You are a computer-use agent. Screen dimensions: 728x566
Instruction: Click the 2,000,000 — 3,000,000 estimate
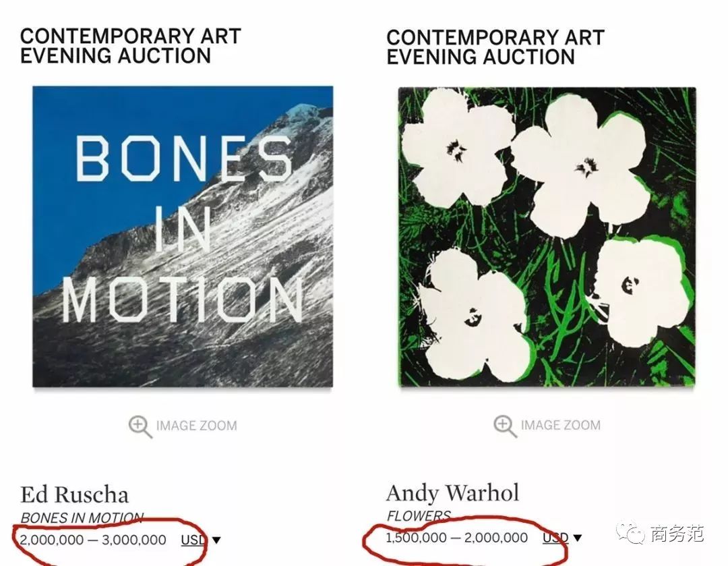[x=93, y=540]
